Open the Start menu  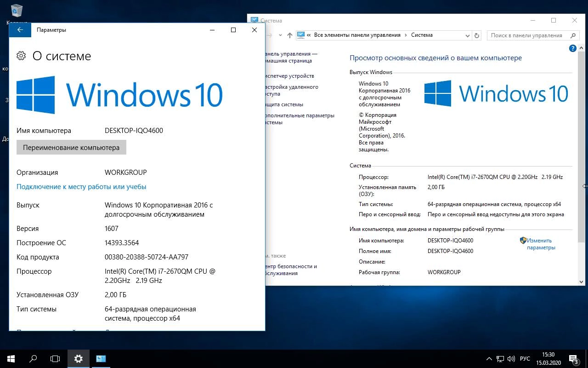(11, 359)
